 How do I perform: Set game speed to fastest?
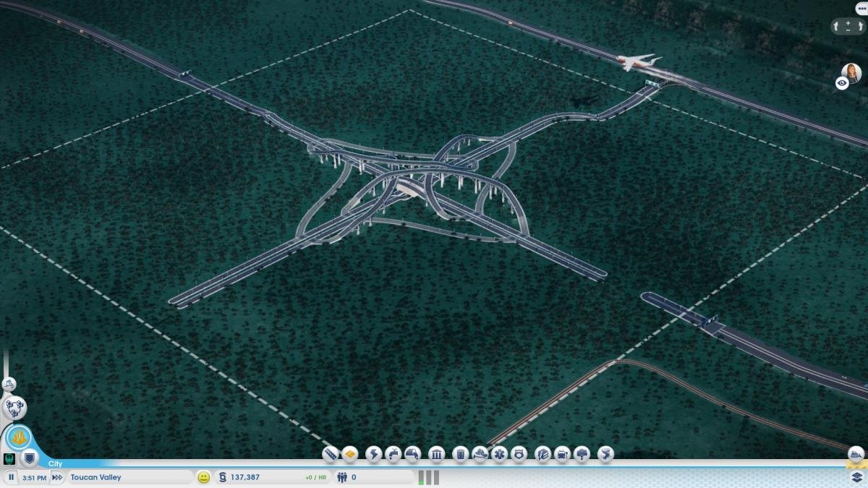pos(56,477)
